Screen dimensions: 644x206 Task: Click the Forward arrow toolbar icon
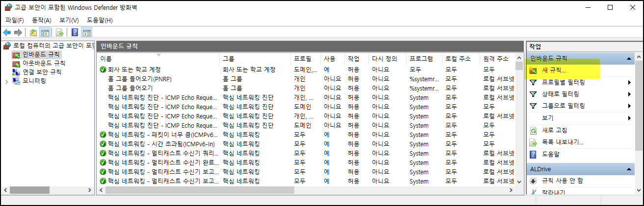pos(18,33)
